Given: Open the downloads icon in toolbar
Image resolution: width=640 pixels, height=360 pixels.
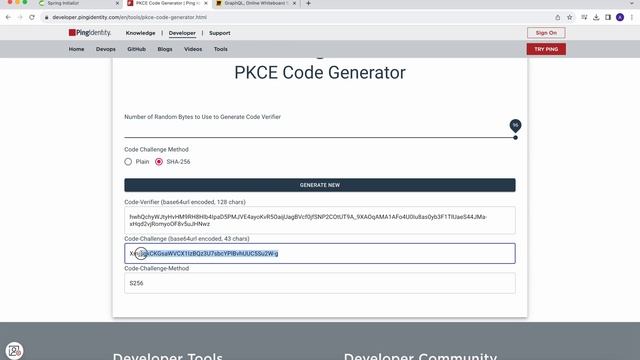Looking at the screenshot, I should (x=596, y=18).
